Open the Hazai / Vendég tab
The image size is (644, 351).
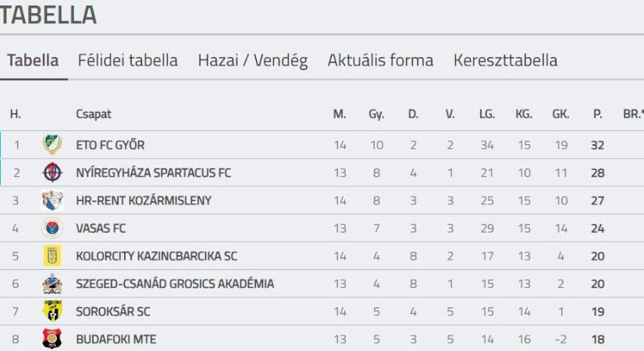[253, 61]
